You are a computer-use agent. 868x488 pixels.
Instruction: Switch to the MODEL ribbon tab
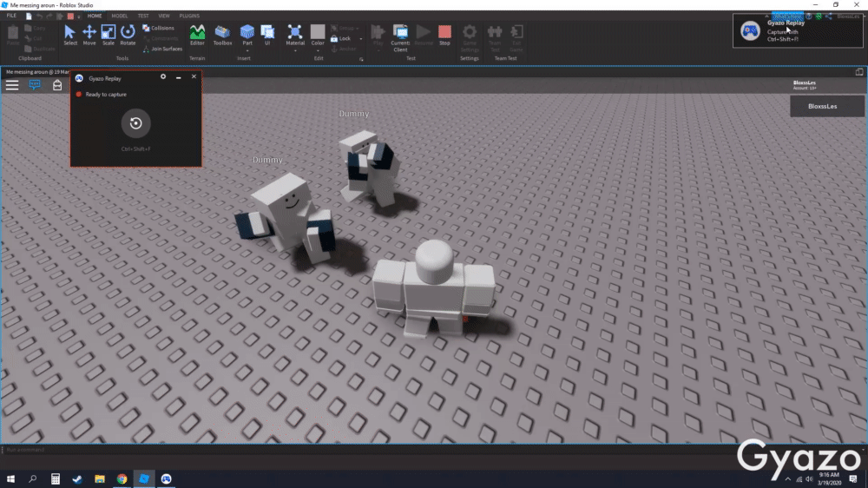(x=120, y=16)
